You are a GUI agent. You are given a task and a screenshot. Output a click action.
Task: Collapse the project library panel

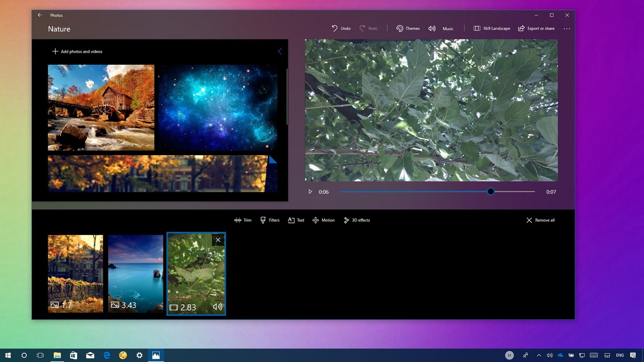point(280,51)
